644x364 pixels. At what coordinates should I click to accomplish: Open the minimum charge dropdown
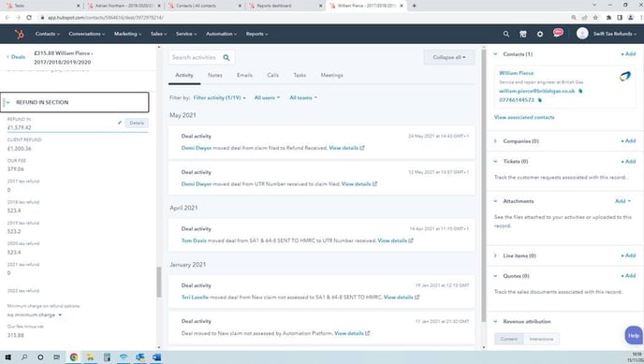pos(35,315)
